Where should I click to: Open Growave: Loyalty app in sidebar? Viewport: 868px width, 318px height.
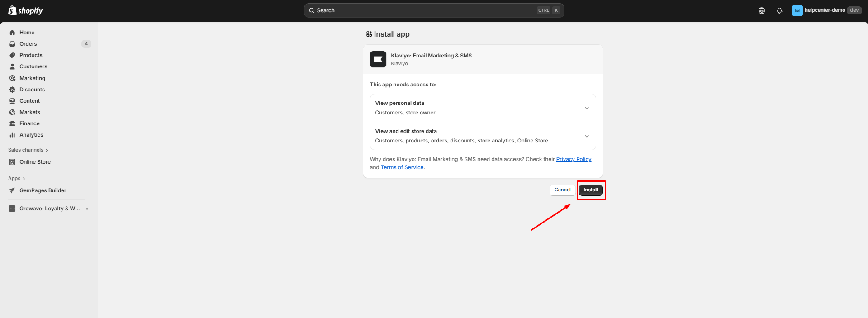49,209
